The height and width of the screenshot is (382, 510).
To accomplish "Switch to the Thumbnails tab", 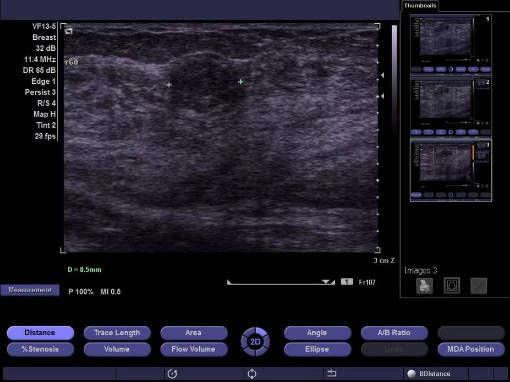I will pos(420,6).
